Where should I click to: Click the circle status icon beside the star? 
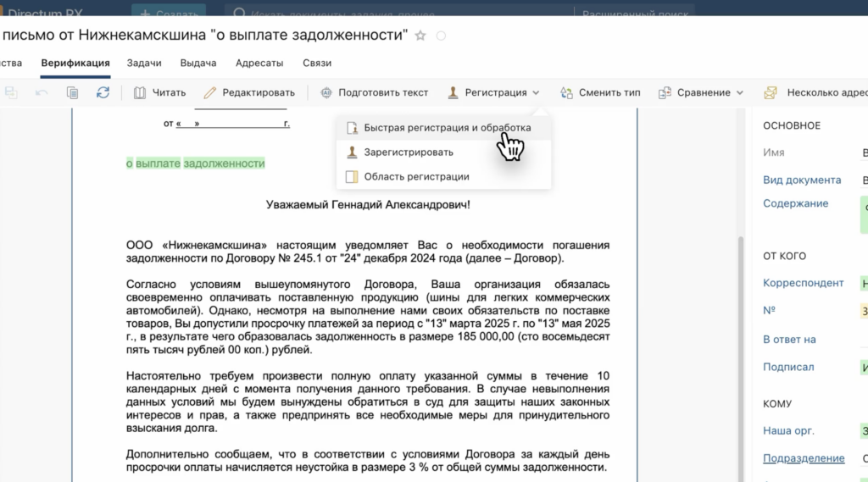coord(441,36)
